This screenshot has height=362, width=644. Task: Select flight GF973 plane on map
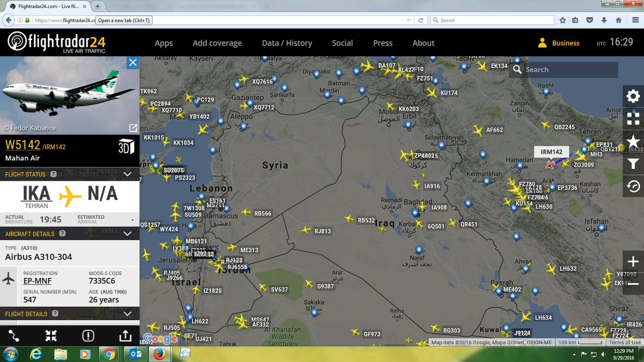pyautogui.click(x=355, y=333)
